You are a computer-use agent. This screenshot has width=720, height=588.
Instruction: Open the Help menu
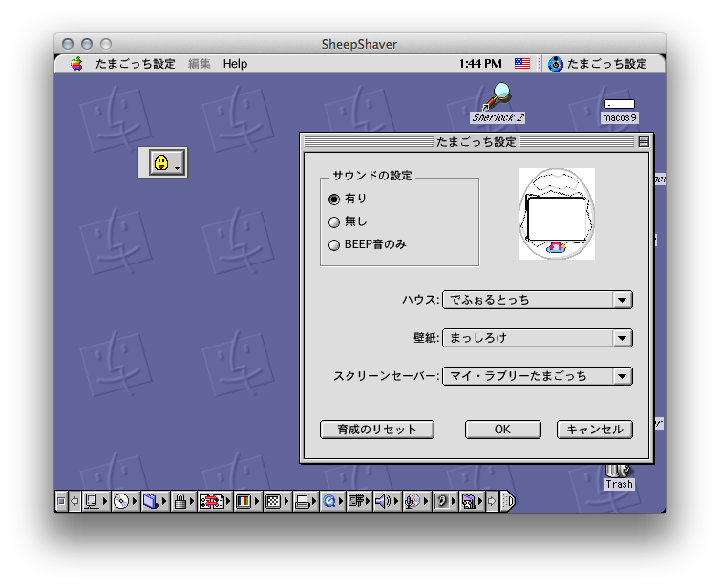(x=235, y=64)
